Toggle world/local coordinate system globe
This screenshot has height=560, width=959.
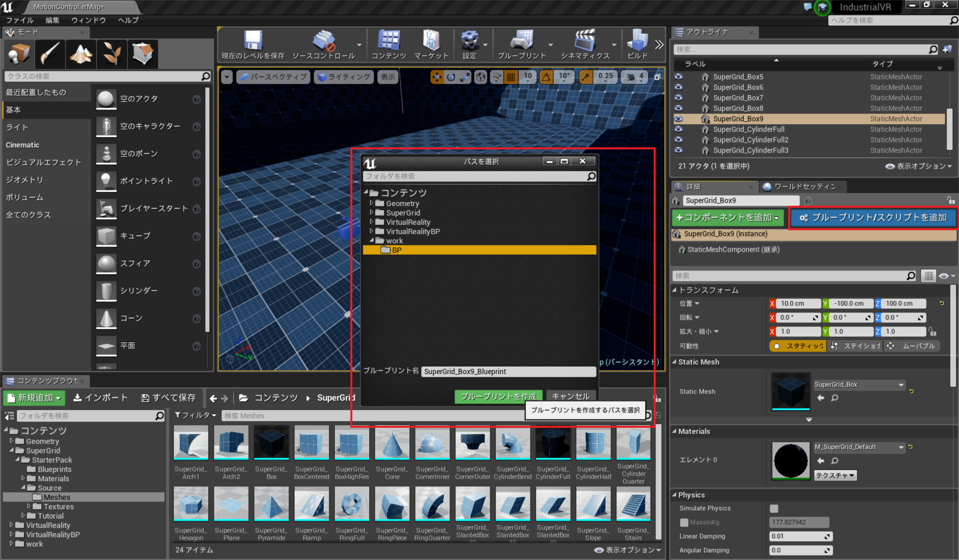pyautogui.click(x=481, y=77)
